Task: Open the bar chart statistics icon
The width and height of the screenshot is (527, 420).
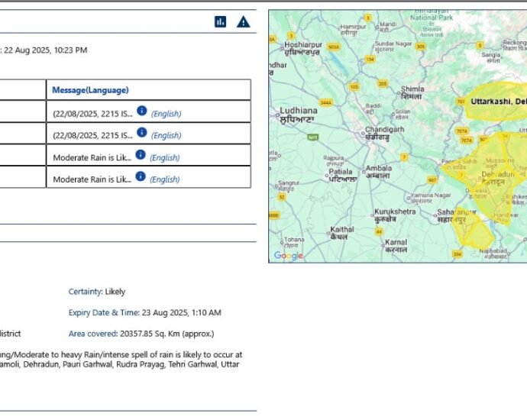Action: tap(220, 21)
